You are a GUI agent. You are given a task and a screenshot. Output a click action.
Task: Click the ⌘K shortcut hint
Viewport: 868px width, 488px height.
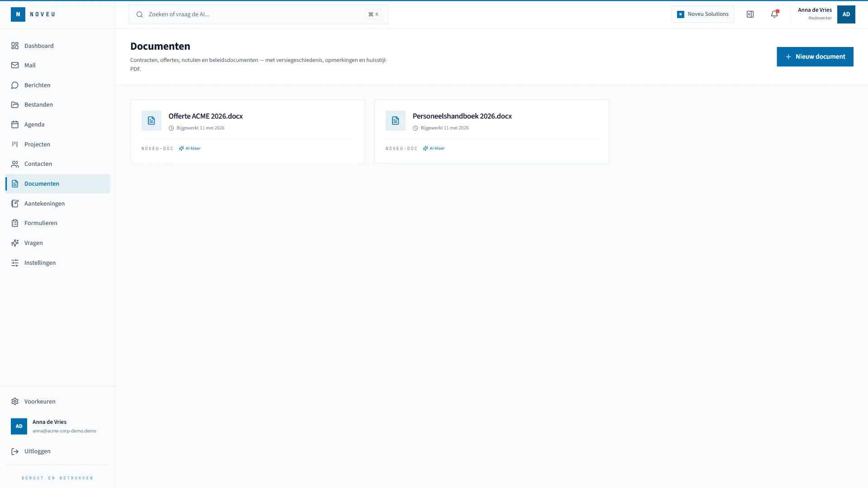(373, 14)
